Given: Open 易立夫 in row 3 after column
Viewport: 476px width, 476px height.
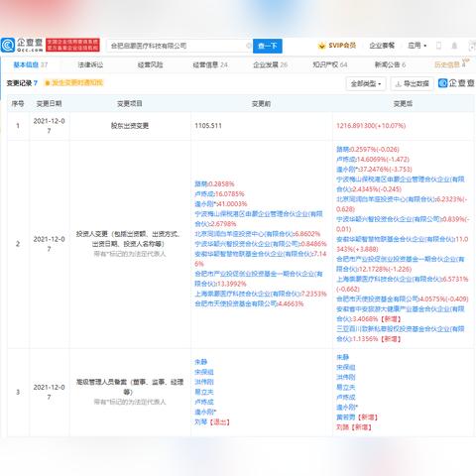Looking at the screenshot, I should (x=346, y=387).
